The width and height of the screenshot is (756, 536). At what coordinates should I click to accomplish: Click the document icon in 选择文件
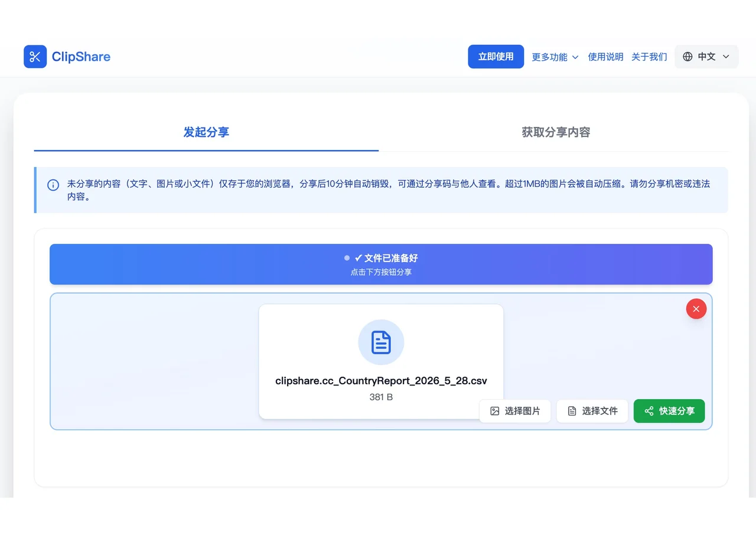coord(572,411)
